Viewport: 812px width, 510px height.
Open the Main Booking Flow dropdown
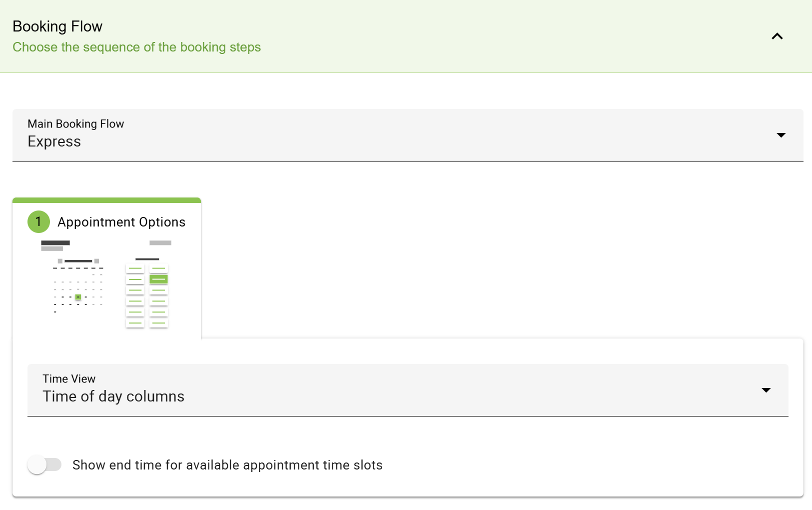pyautogui.click(x=781, y=135)
